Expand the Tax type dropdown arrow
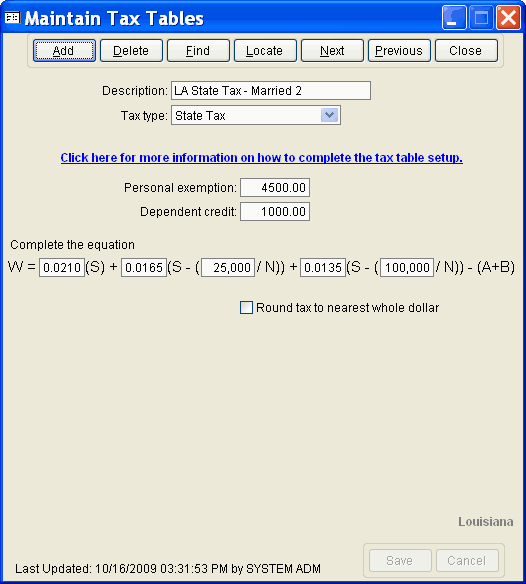526x584 pixels. [x=330, y=115]
